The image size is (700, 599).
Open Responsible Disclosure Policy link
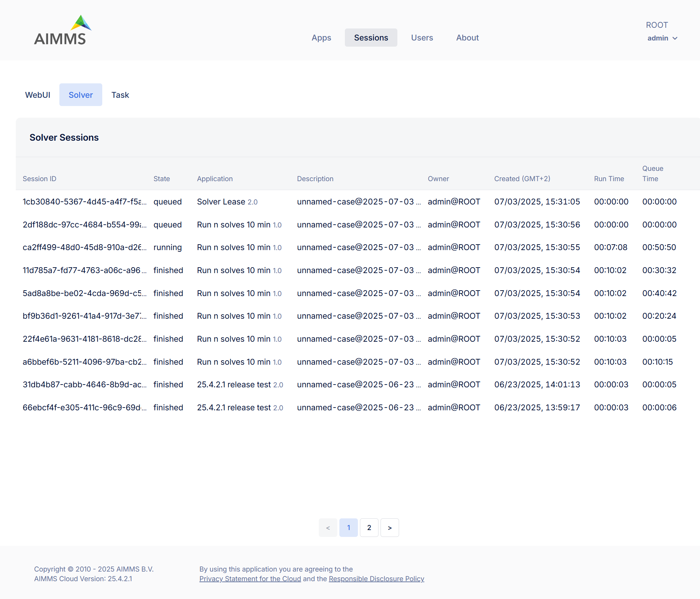376,579
